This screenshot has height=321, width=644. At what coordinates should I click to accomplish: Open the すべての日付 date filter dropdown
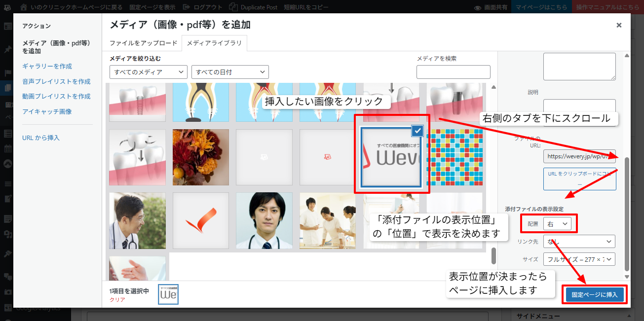[x=230, y=72]
